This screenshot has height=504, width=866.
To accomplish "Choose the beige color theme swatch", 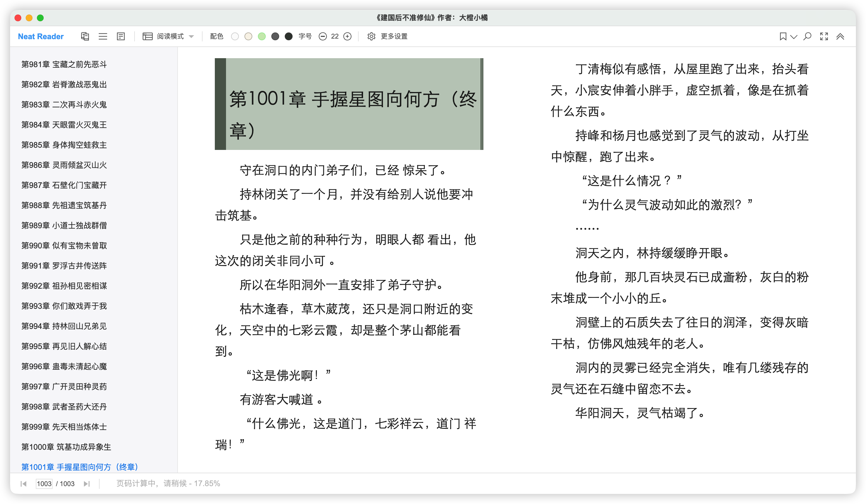I will [x=248, y=36].
